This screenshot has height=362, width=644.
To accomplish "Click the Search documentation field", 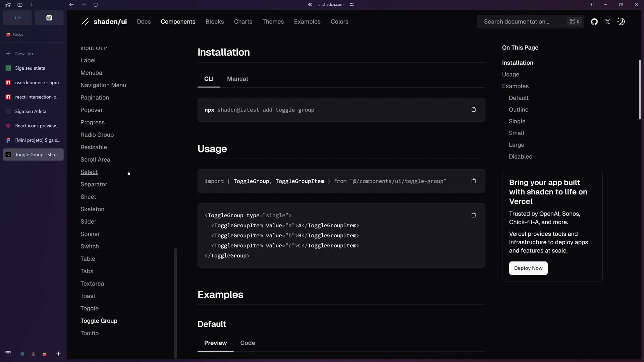I will [x=523, y=22].
